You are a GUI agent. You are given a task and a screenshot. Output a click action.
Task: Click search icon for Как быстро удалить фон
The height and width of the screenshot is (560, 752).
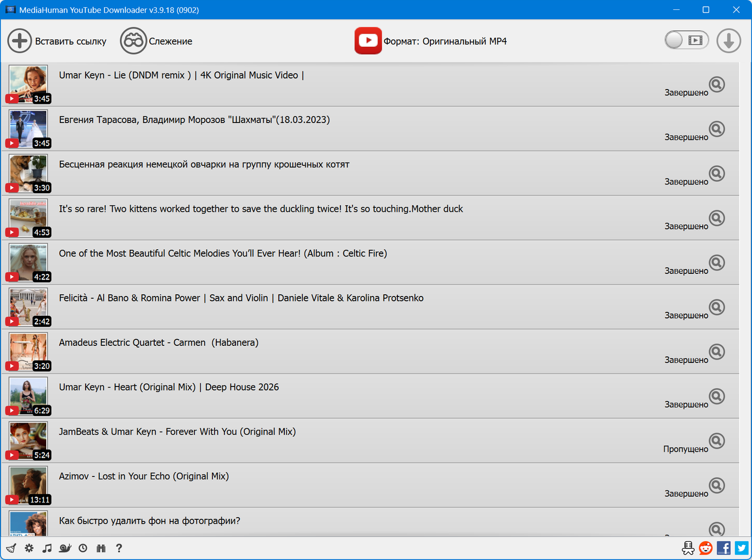click(x=717, y=529)
